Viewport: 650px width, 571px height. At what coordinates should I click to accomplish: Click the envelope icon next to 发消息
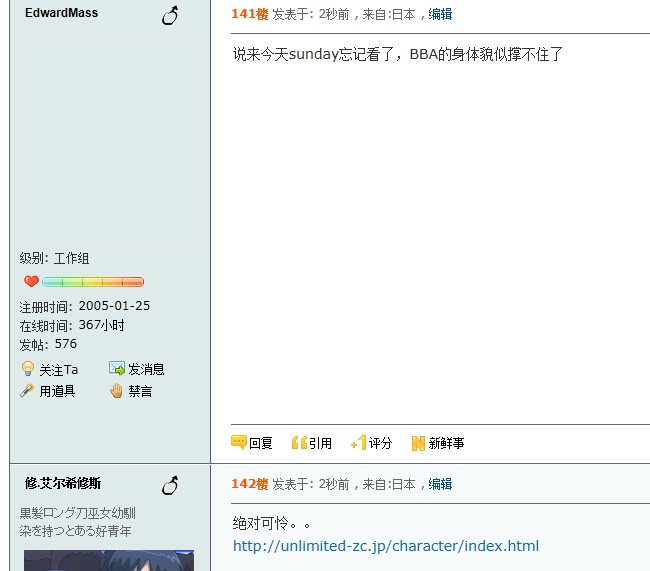[x=117, y=368]
